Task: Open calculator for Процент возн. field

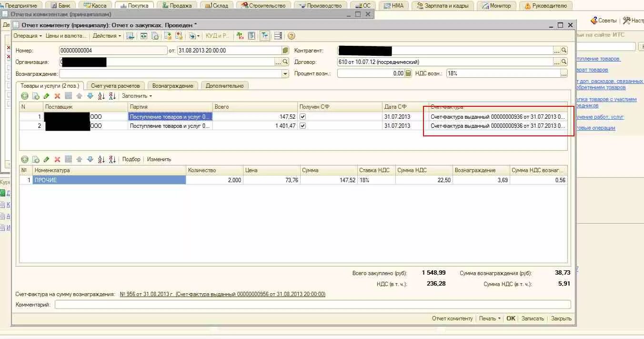Action: click(408, 73)
